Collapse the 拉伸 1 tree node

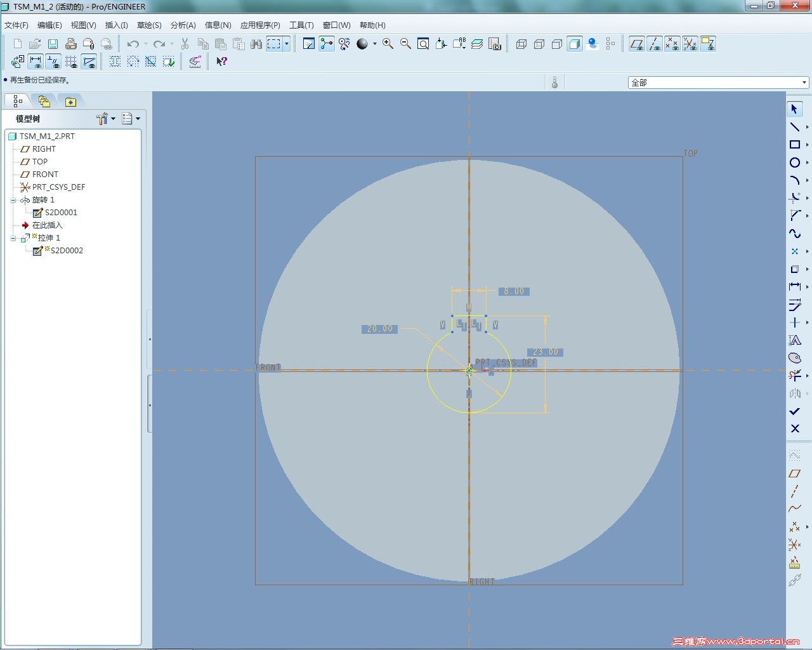pos(13,238)
